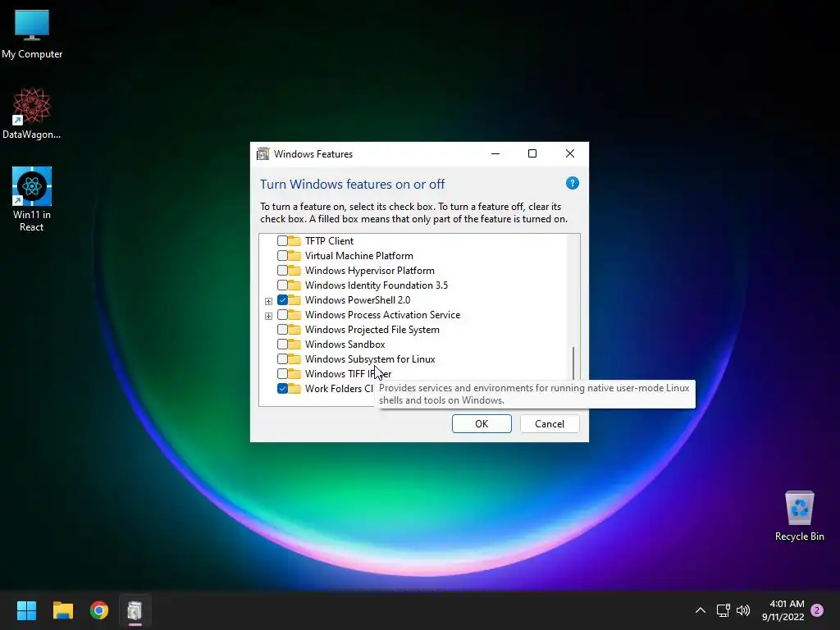Enable Windows Subsystem for Linux checkbox

282,359
